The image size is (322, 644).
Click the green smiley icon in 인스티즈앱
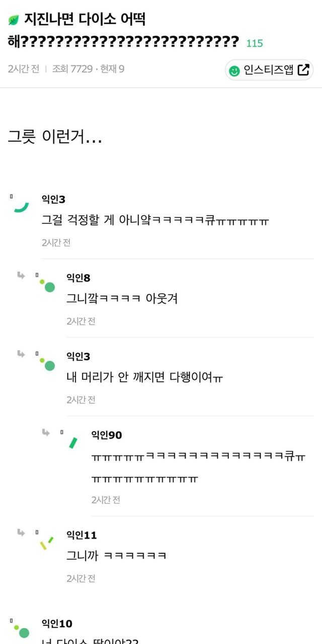234,71
